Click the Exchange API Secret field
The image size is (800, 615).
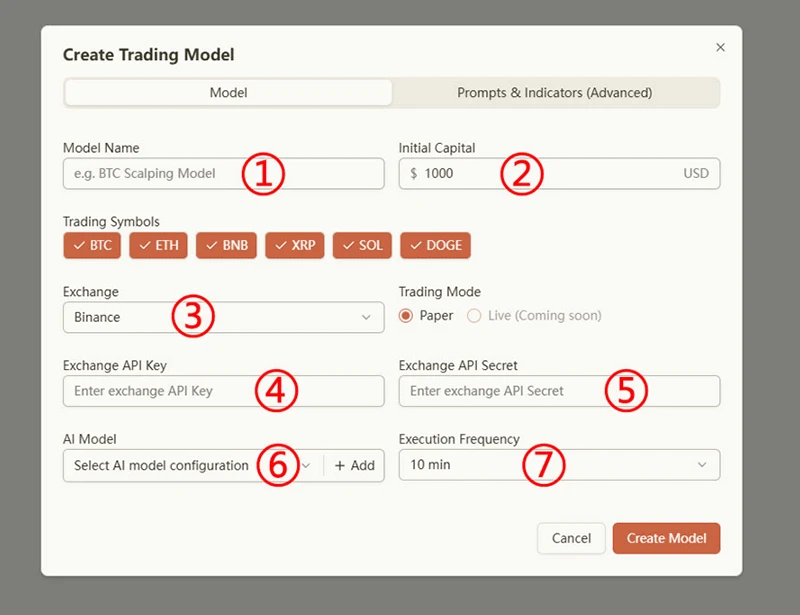559,391
